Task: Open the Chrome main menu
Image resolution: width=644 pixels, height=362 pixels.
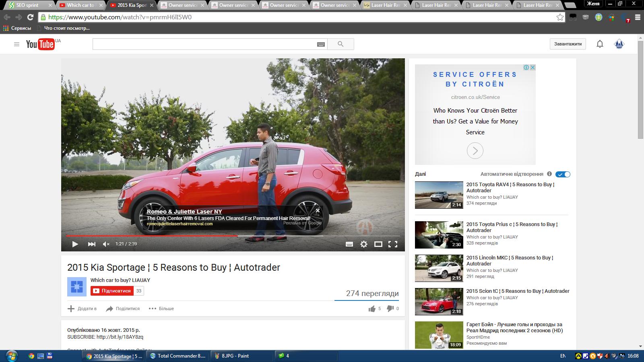Action: (638, 17)
